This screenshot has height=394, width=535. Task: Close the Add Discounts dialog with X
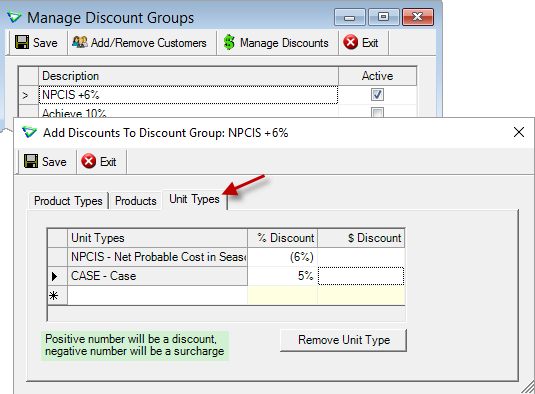pos(519,132)
